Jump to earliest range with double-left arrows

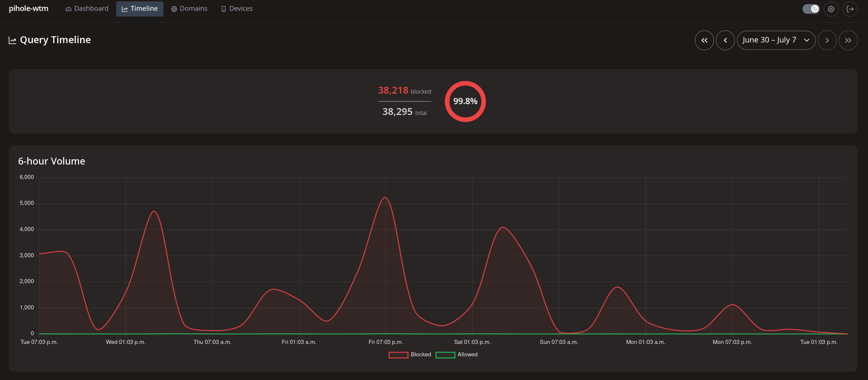704,40
